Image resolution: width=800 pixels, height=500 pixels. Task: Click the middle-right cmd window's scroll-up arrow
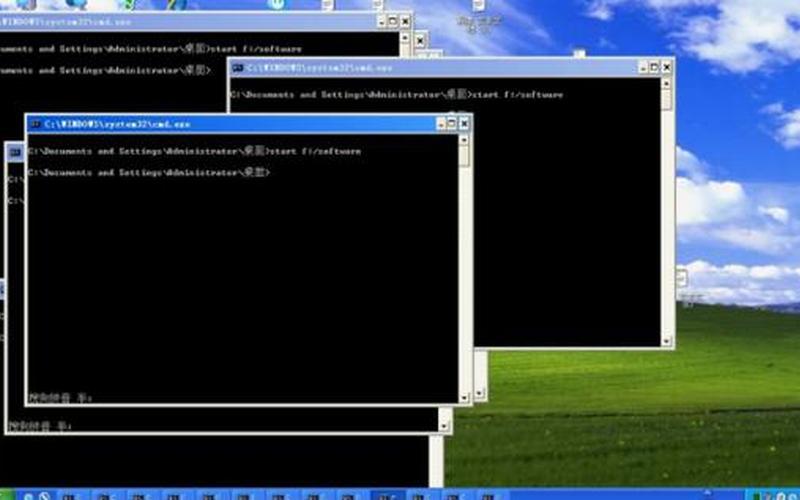pyautogui.click(x=666, y=84)
